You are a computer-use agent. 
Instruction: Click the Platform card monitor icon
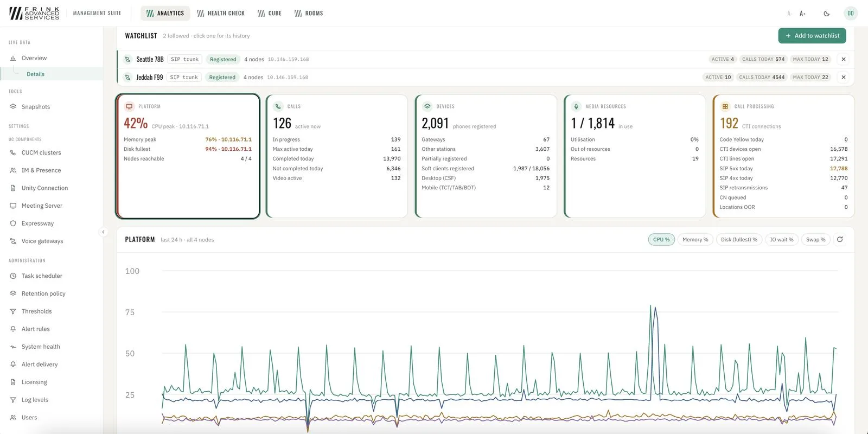pyautogui.click(x=129, y=106)
